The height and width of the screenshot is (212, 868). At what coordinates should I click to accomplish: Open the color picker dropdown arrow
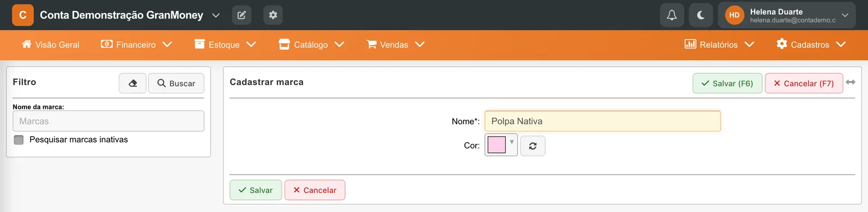click(x=512, y=142)
